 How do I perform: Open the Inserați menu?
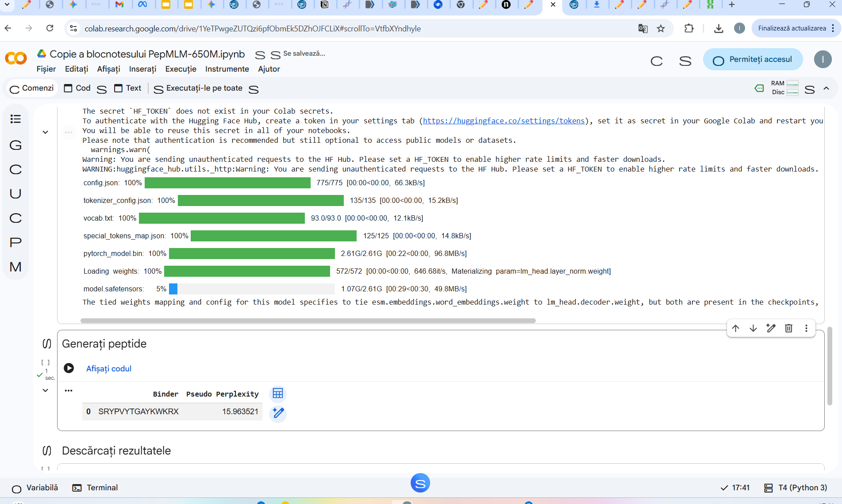[x=142, y=69]
